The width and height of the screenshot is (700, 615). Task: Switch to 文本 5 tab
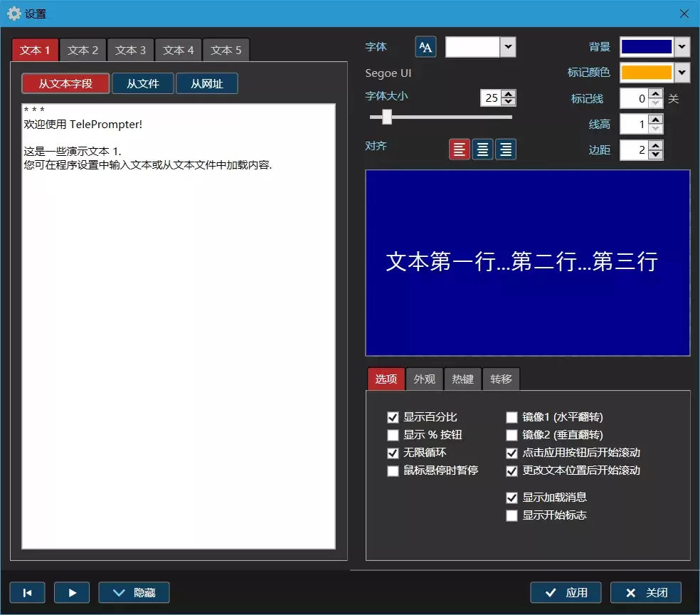[226, 50]
